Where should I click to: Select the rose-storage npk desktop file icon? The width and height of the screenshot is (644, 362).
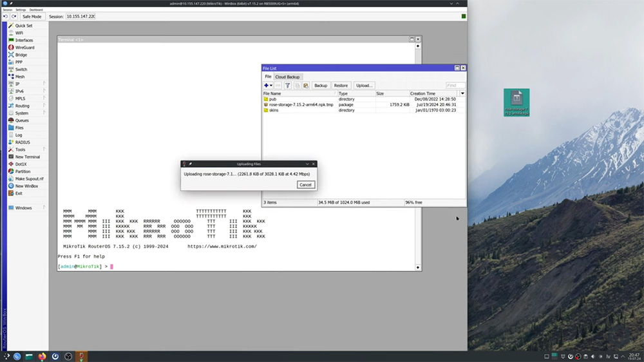tap(516, 102)
